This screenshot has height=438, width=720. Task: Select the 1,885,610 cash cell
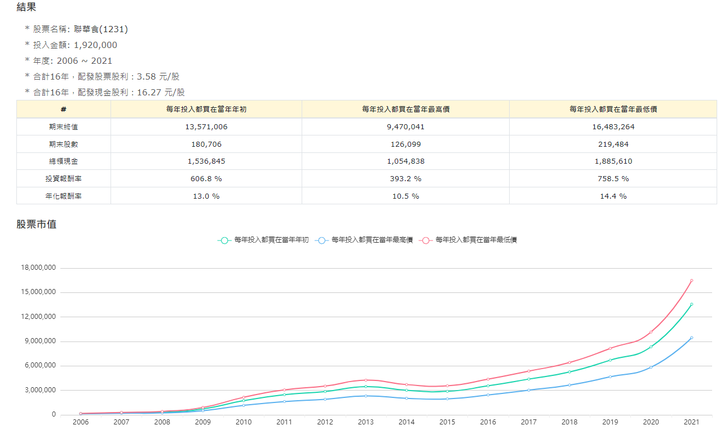613,161
